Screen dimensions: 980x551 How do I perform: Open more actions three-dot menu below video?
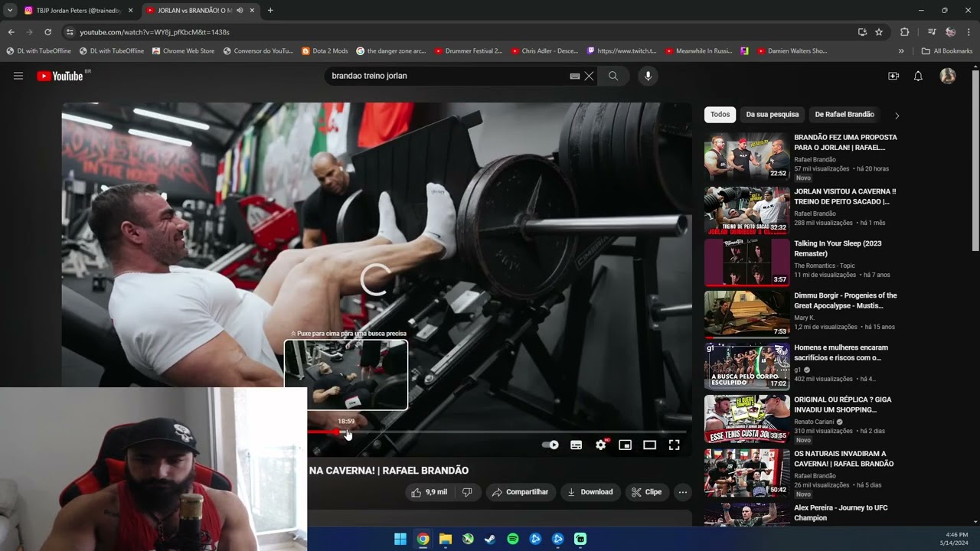click(683, 492)
